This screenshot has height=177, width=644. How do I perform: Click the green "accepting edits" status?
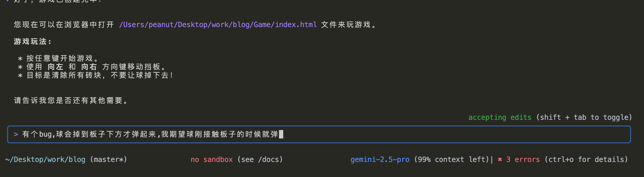(500, 117)
